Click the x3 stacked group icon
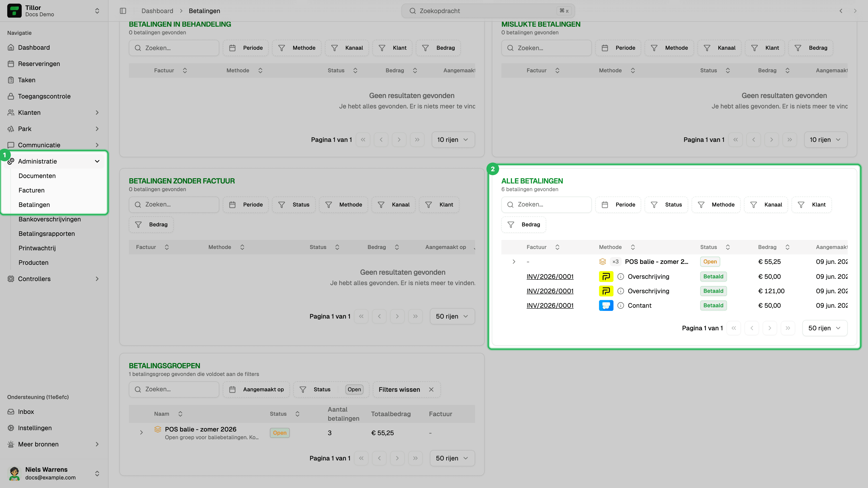Image resolution: width=868 pixels, height=488 pixels. coord(602,262)
